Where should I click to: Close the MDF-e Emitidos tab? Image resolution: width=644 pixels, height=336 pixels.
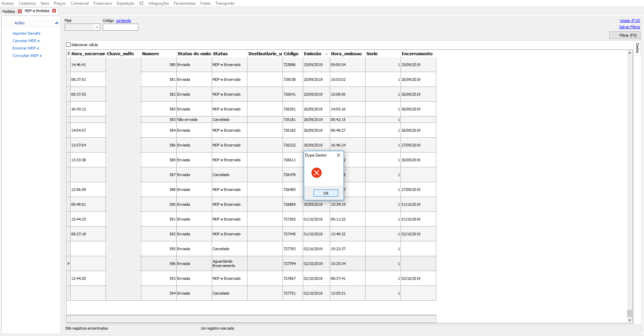click(x=54, y=11)
